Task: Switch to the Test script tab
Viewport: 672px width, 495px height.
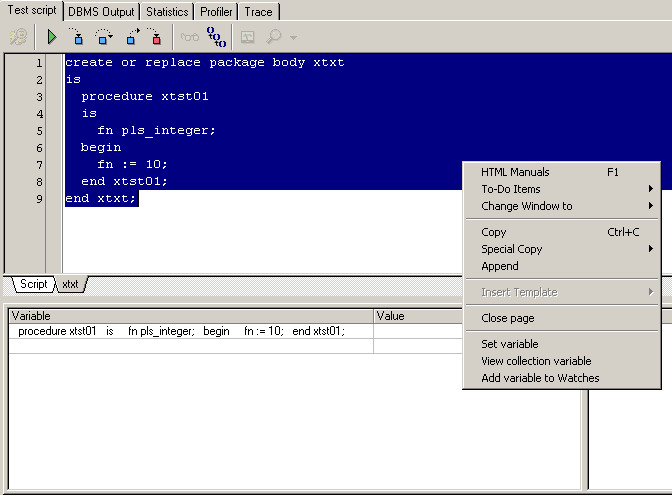Action: (x=32, y=10)
